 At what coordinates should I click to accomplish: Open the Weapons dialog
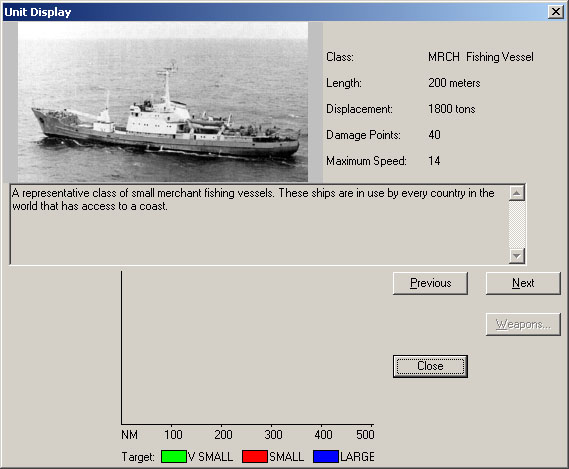click(x=523, y=324)
